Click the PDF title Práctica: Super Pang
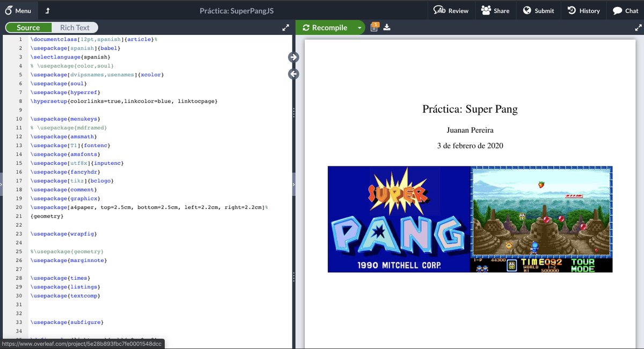 470,109
